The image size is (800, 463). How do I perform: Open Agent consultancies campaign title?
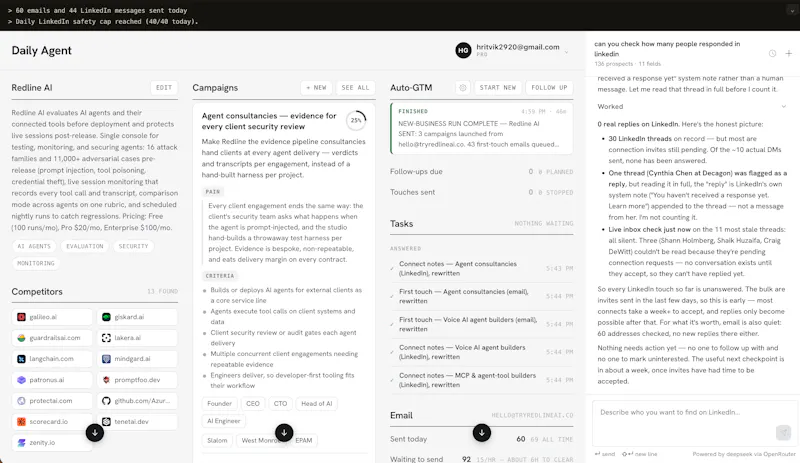pyautogui.click(x=269, y=121)
